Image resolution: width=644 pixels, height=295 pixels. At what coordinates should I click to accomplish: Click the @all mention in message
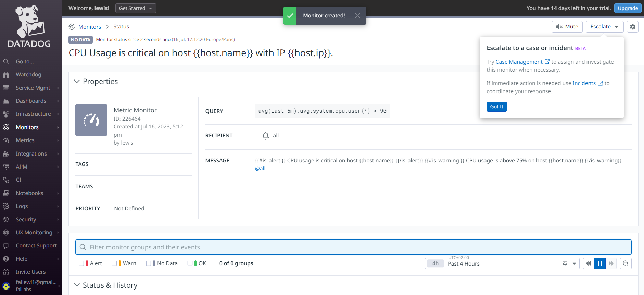pos(260,169)
